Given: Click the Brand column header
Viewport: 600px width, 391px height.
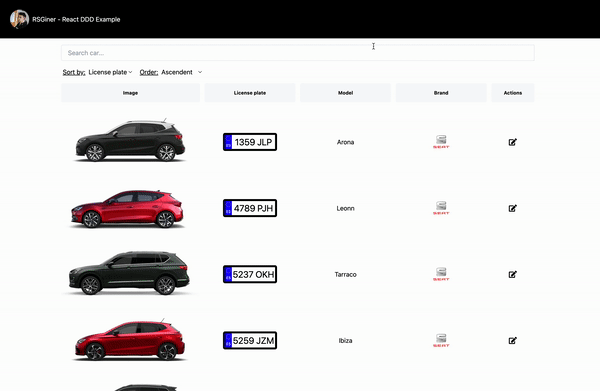Looking at the screenshot, I should (441, 93).
